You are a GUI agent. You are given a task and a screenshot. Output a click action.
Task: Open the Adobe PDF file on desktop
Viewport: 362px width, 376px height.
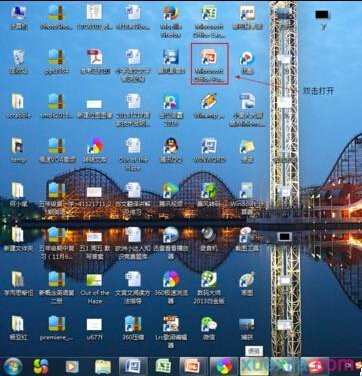pyautogui.click(x=95, y=61)
